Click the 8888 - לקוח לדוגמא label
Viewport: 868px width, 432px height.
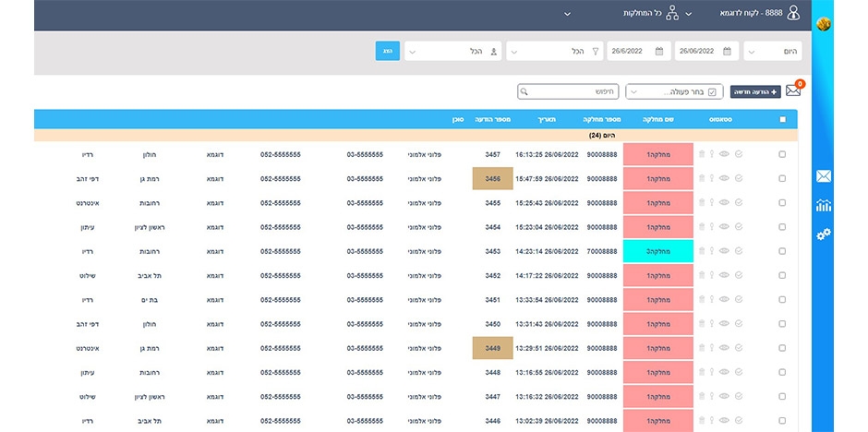tap(752, 13)
